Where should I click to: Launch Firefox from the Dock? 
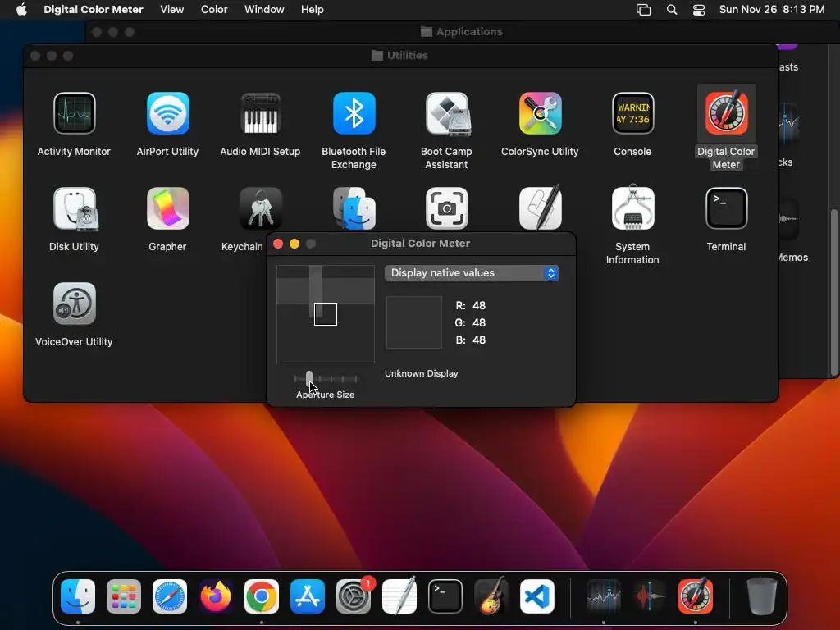coord(216,596)
